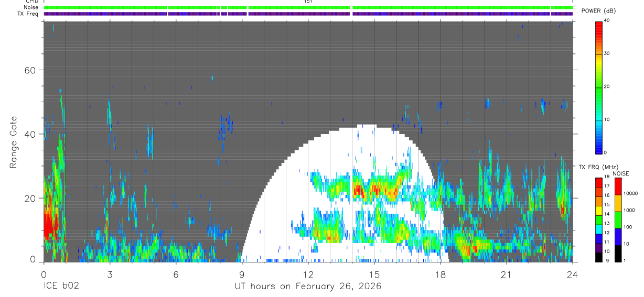Click the "10000" tick on the NOISE scale
The width and height of the screenshot is (644, 297).
point(630,193)
